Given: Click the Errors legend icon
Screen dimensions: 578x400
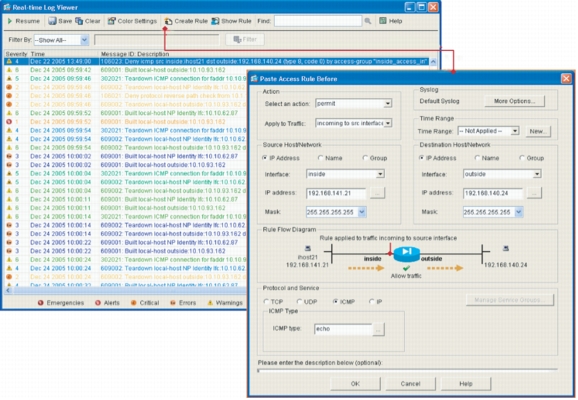Looking at the screenshot, I should coord(173,303).
